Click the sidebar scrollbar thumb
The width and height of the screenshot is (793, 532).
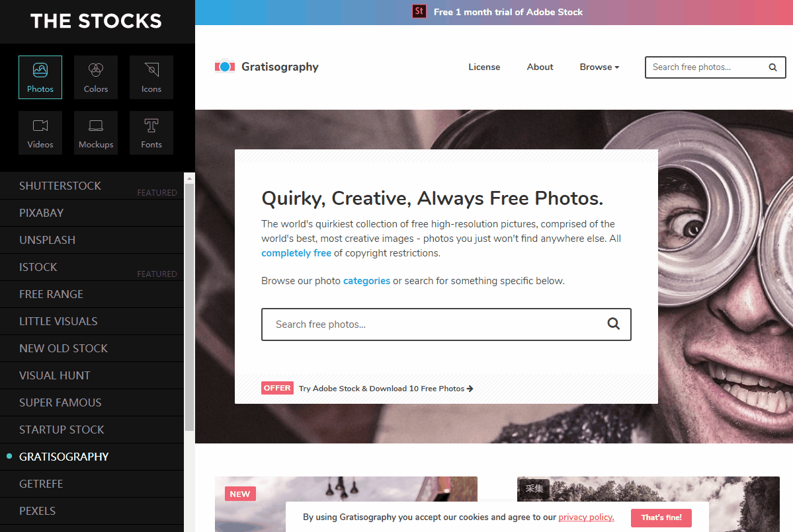[190, 307]
